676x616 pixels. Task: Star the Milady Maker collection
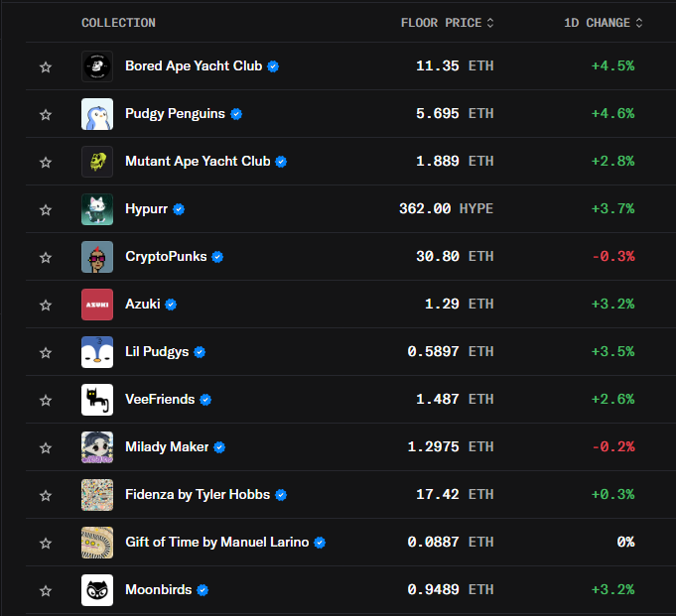(x=46, y=448)
